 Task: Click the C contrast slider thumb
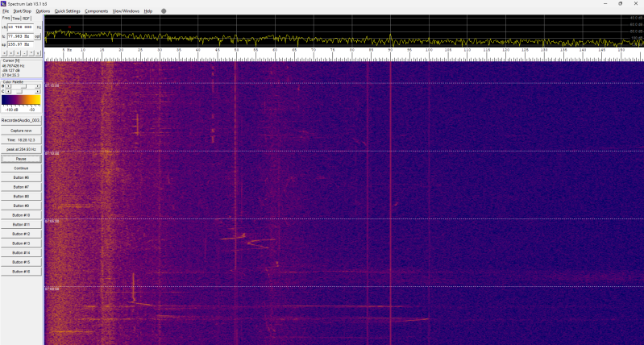(x=19, y=91)
